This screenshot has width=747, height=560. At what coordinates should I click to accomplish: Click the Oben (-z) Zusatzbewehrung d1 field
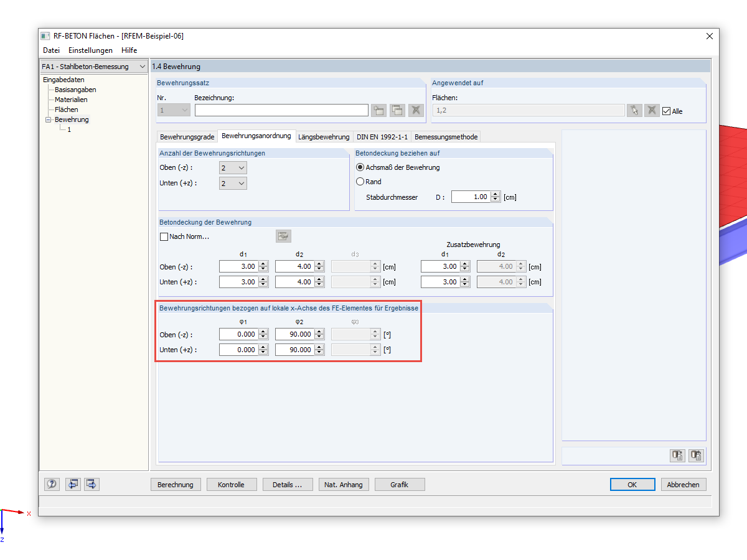point(440,266)
